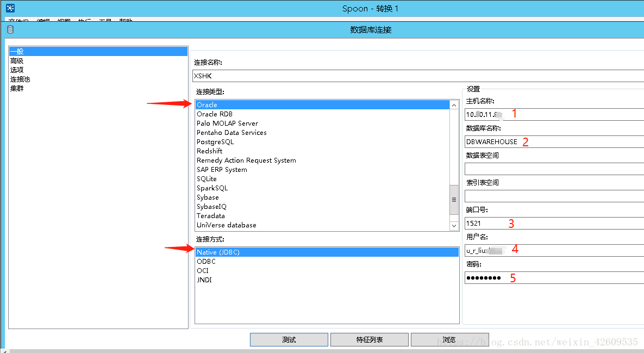Image resolution: width=644 pixels, height=353 pixels.
Task: Choose SAP ERP System type
Action: click(x=222, y=170)
